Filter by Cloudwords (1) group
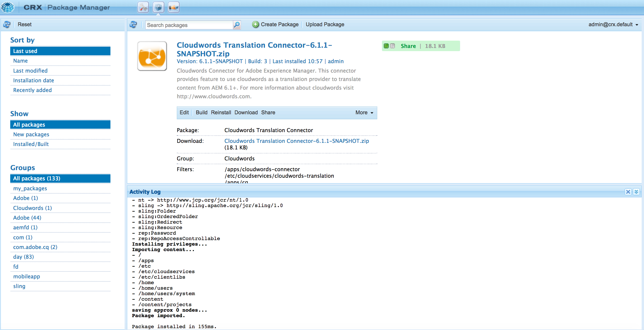 pyautogui.click(x=33, y=208)
